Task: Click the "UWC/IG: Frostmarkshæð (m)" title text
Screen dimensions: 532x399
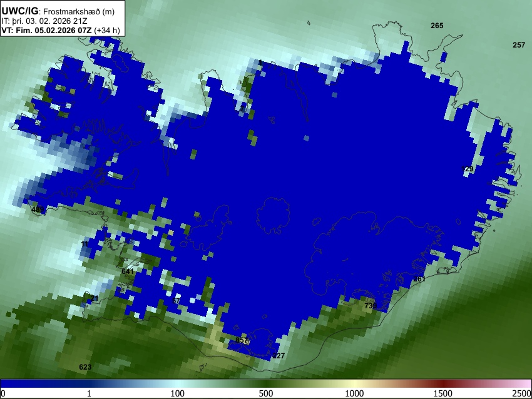Action: (x=58, y=11)
